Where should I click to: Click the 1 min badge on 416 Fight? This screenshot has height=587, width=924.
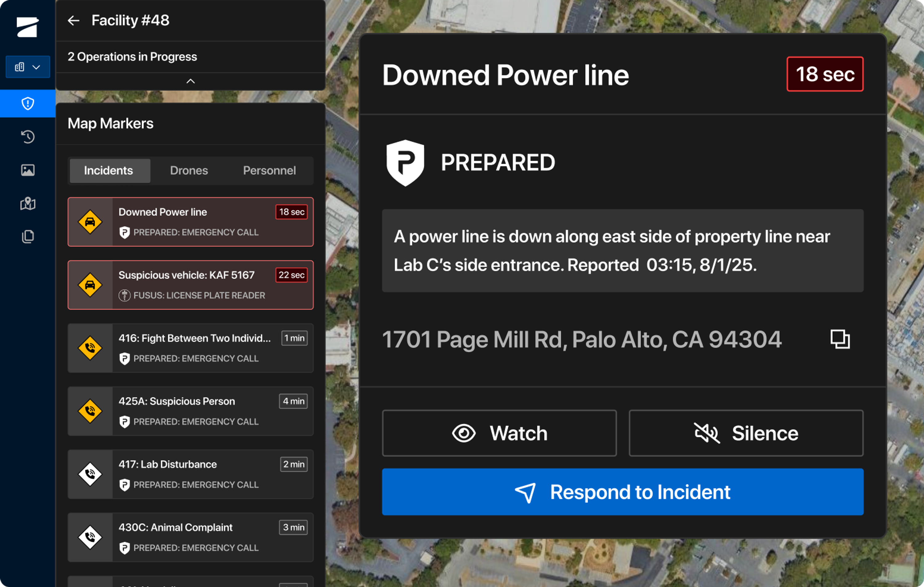(x=294, y=338)
